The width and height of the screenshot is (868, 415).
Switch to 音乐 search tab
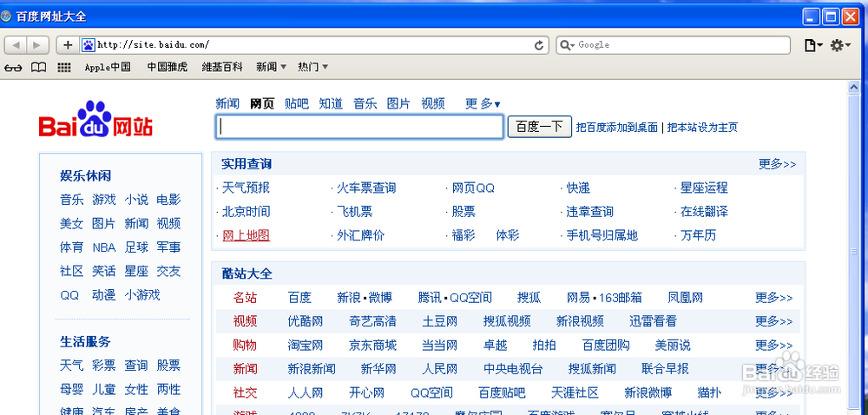click(365, 103)
